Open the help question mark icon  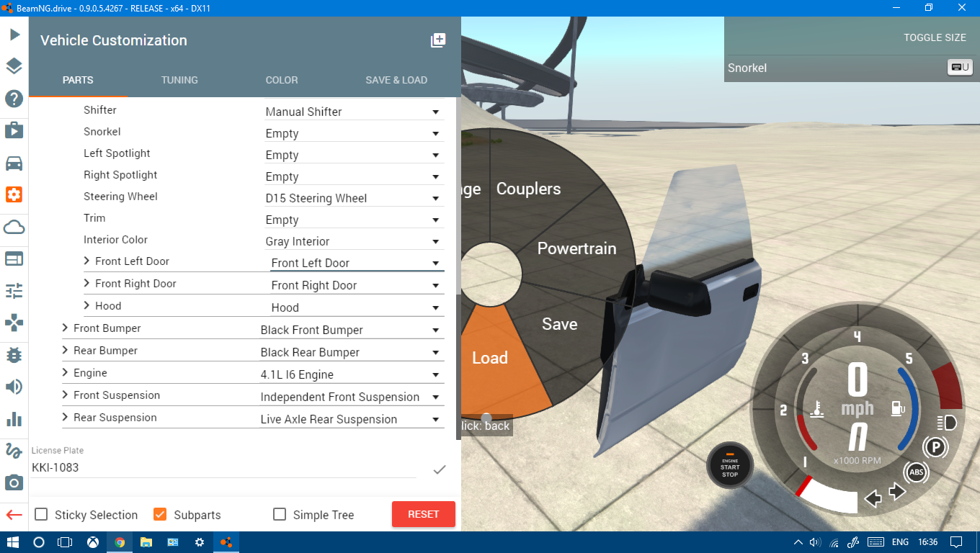pyautogui.click(x=14, y=99)
